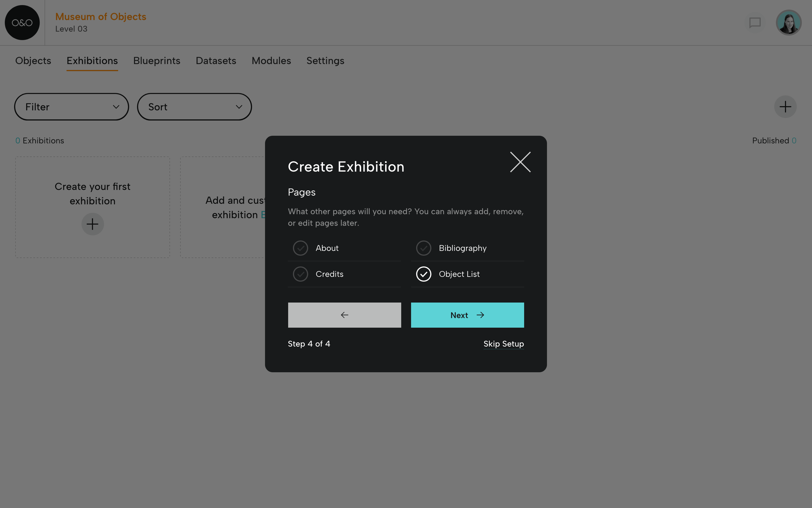Image resolution: width=812 pixels, height=508 pixels.
Task: Switch to the Objects tab
Action: click(33, 61)
